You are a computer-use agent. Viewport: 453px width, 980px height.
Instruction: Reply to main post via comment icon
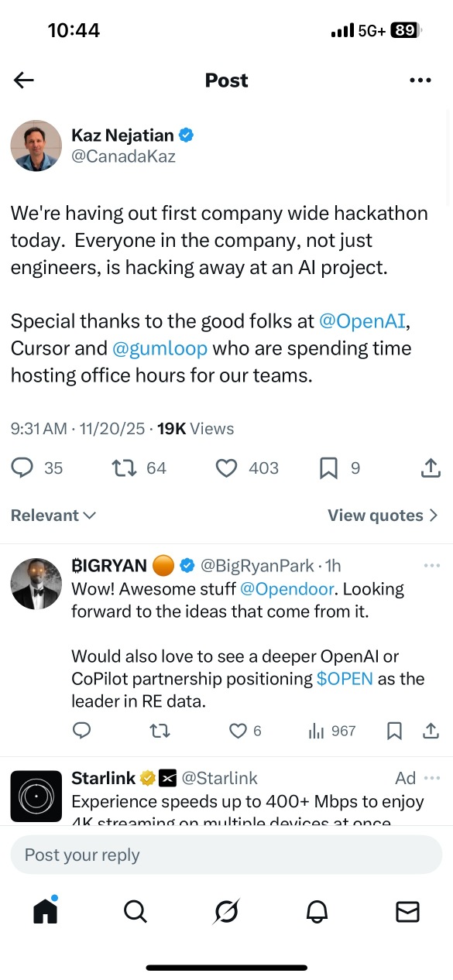click(x=23, y=468)
